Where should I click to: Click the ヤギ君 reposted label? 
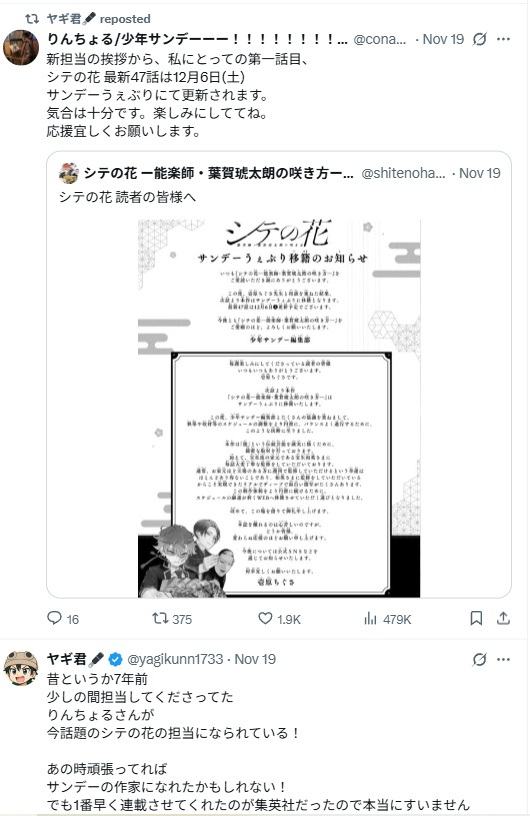tap(98, 19)
